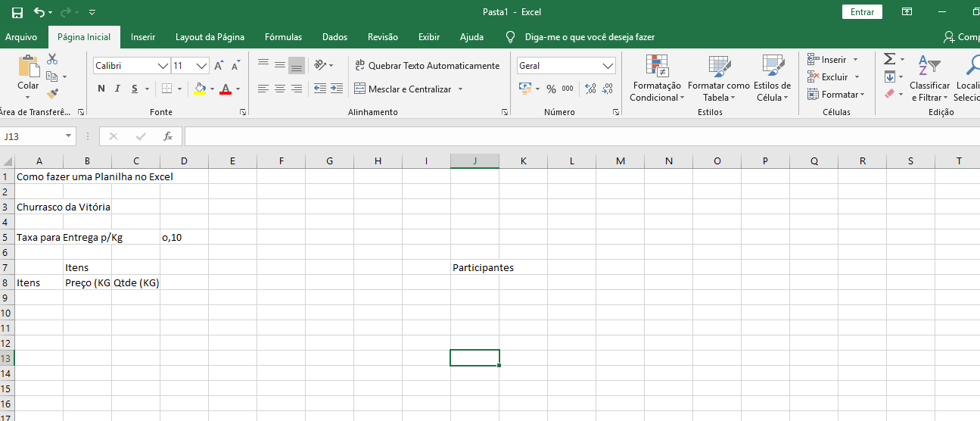The height and width of the screenshot is (421, 980).
Task: Switch to the Fórmulas tab
Action: click(x=283, y=37)
